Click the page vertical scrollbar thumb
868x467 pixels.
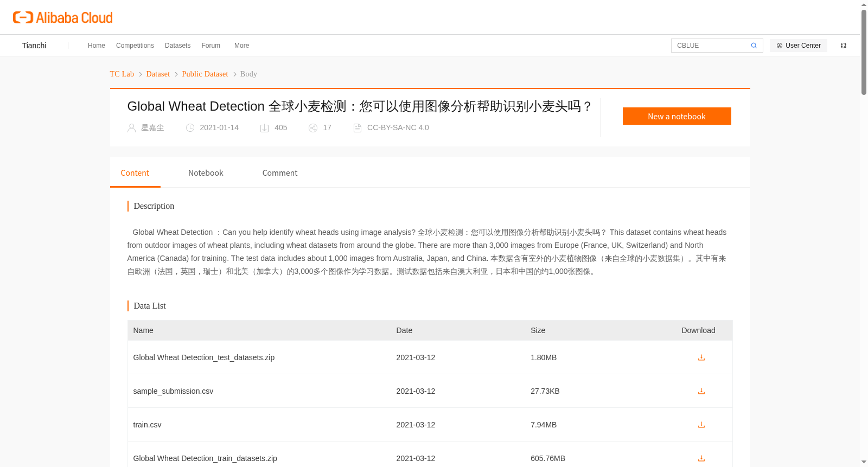tap(864, 52)
